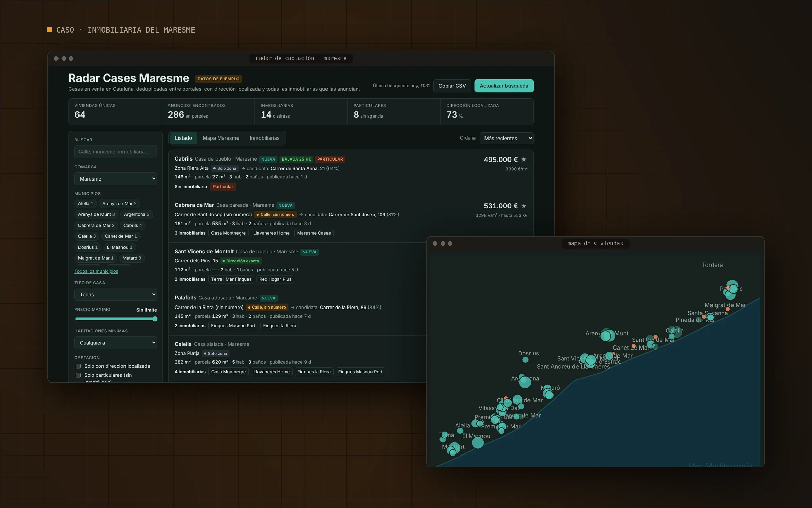Star the Cabrils 495.000 € listing
The width and height of the screenshot is (812, 508).
click(524, 159)
